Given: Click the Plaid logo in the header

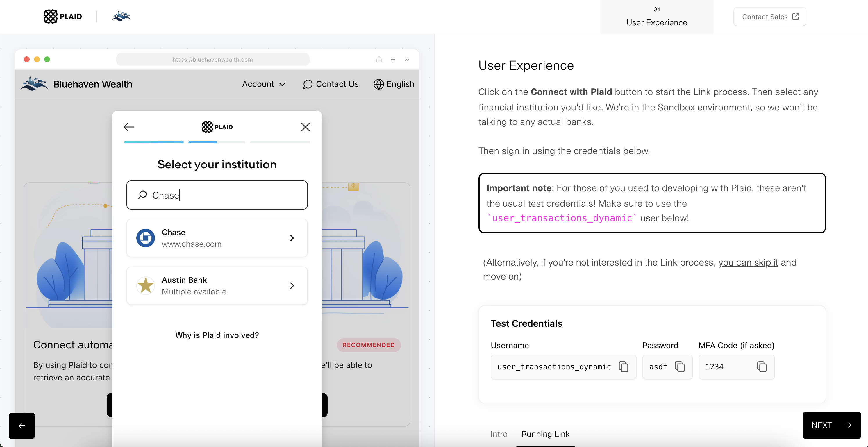Looking at the screenshot, I should [63, 17].
